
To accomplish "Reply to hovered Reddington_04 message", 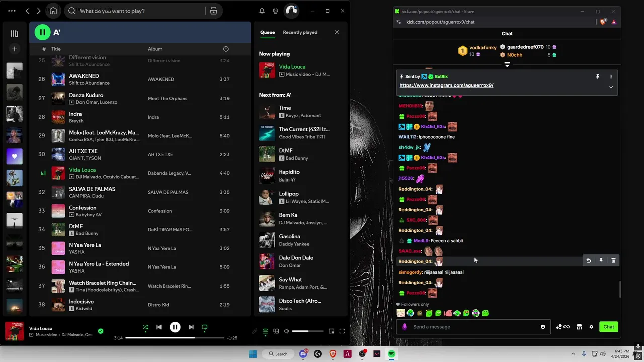I will point(588,260).
